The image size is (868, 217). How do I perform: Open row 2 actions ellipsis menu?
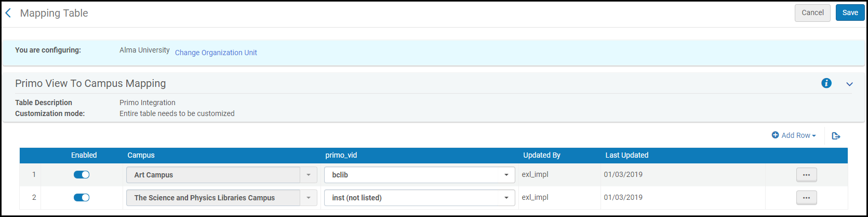(x=806, y=198)
